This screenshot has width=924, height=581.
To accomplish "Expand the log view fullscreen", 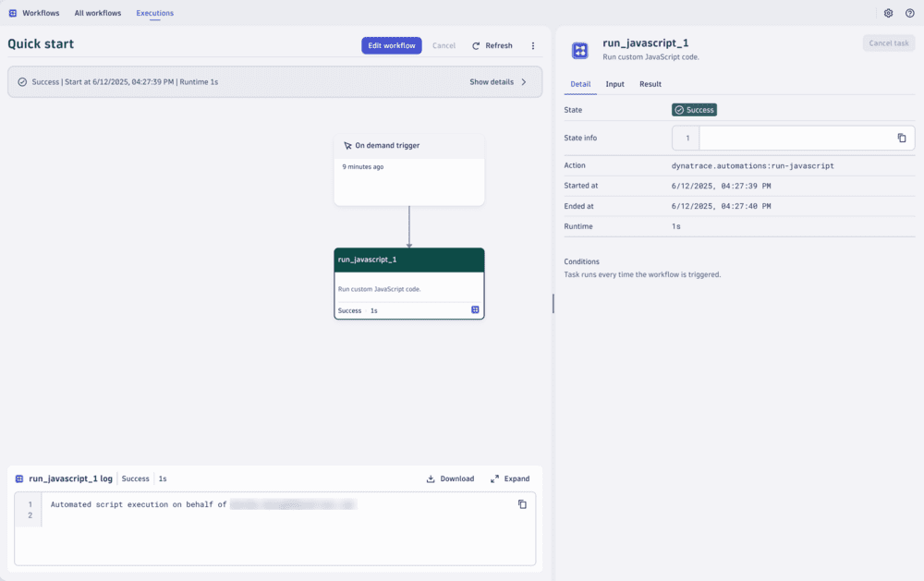I will click(510, 478).
